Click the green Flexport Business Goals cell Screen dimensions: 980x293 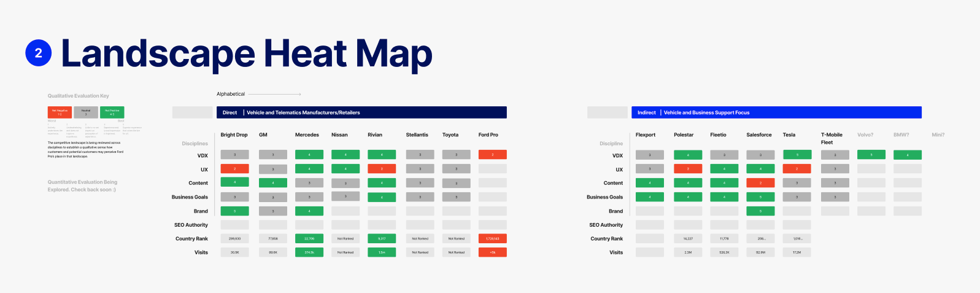click(650, 197)
